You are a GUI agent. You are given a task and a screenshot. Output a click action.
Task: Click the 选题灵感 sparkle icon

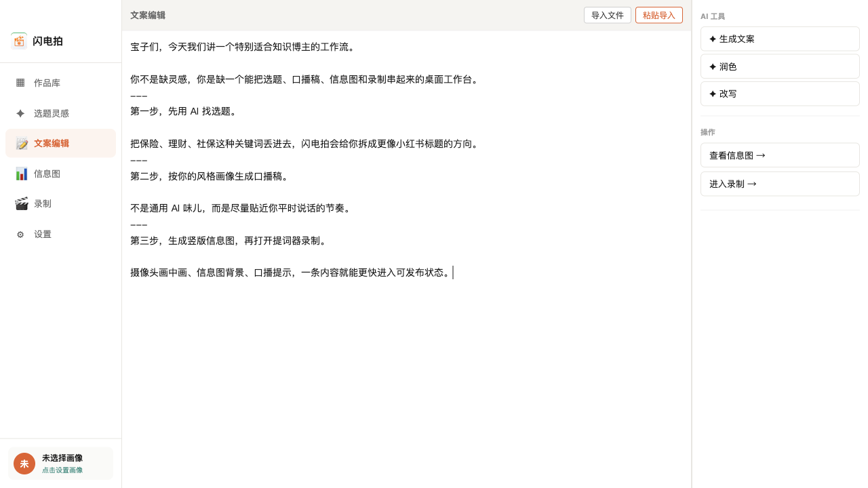coord(20,113)
